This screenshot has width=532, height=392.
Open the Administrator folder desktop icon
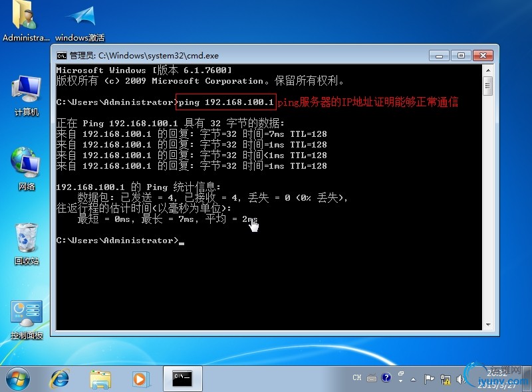[x=25, y=21]
